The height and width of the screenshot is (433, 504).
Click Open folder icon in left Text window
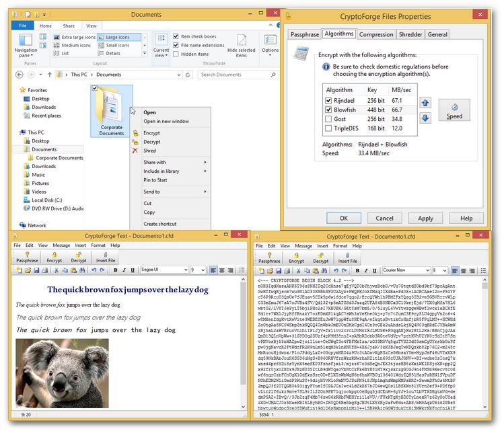(x=28, y=270)
